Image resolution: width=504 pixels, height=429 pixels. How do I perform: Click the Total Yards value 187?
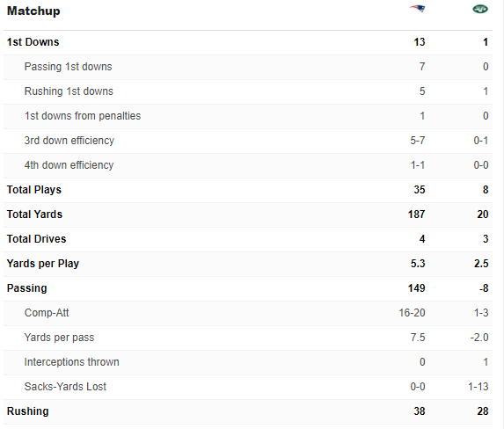(x=416, y=214)
